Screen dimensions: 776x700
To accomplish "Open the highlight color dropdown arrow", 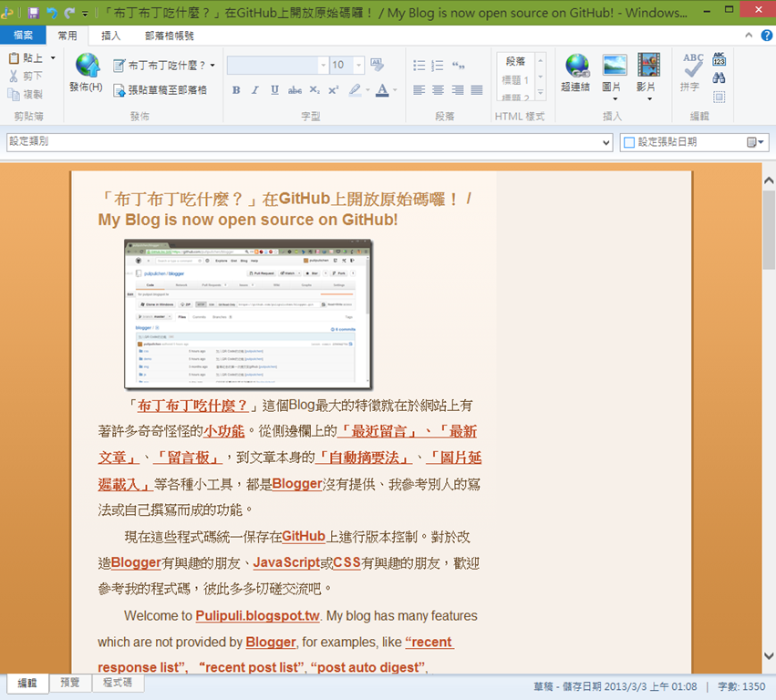I will 367,90.
